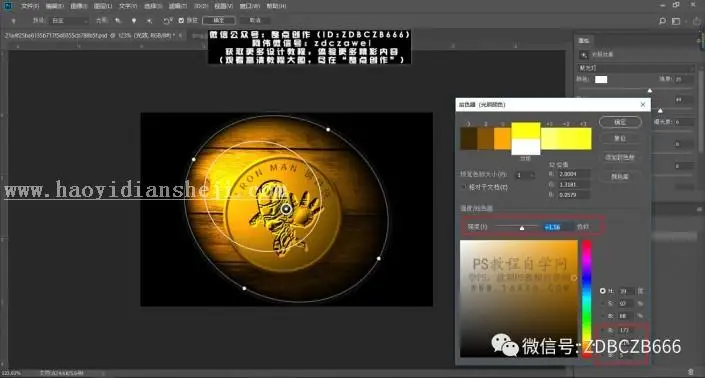Select the S saturation radio button
The width and height of the screenshot is (705, 378).
click(602, 304)
